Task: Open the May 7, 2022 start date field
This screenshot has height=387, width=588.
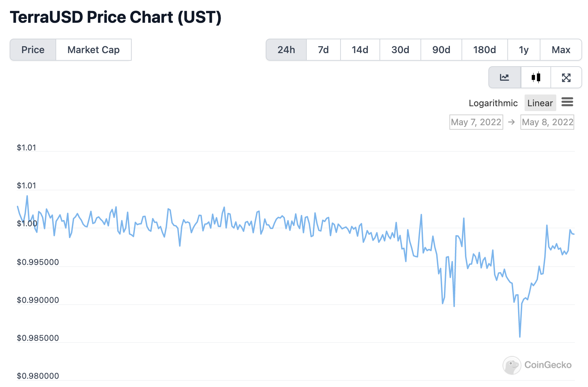Action: 476,122
